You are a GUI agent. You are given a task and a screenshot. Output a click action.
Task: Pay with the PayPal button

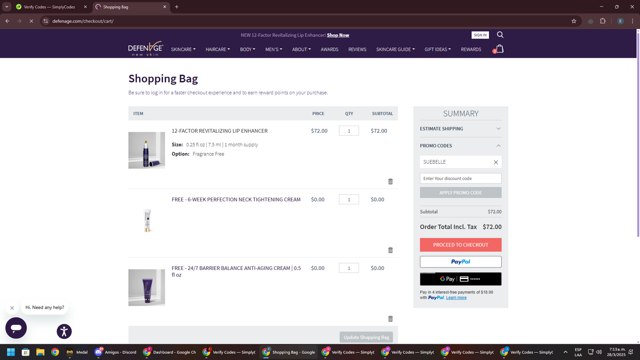point(460,262)
